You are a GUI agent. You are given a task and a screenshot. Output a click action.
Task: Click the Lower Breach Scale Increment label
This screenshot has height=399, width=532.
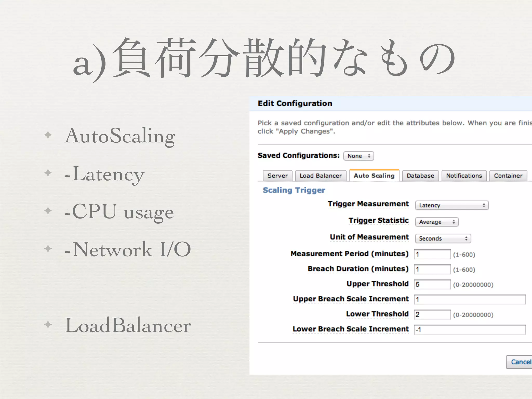pyautogui.click(x=351, y=329)
